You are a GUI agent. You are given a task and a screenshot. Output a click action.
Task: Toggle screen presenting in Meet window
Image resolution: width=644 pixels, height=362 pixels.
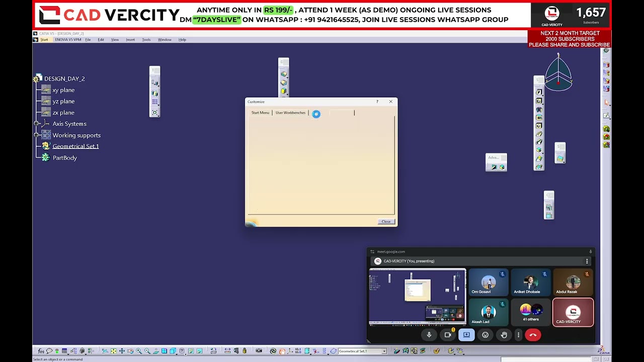(466, 335)
